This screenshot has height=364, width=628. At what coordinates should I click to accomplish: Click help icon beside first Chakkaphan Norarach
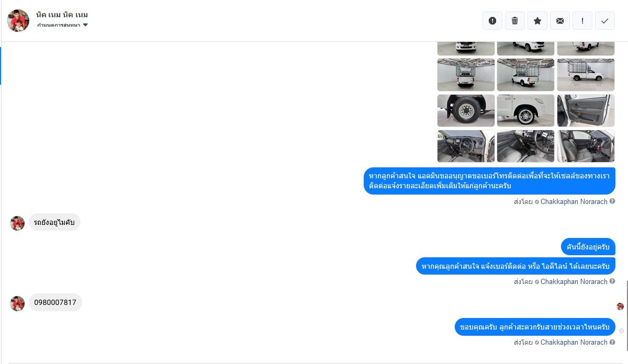(612, 201)
